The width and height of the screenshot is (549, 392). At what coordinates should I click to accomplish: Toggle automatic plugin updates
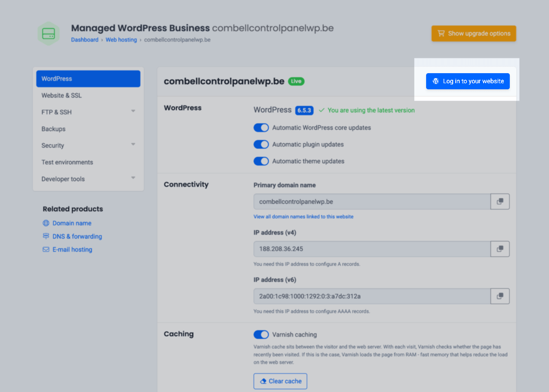261,144
